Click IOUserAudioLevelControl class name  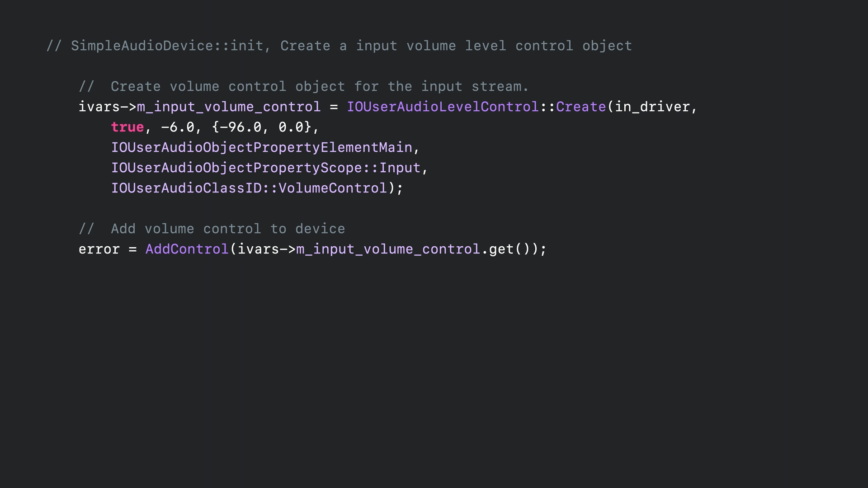tap(443, 107)
